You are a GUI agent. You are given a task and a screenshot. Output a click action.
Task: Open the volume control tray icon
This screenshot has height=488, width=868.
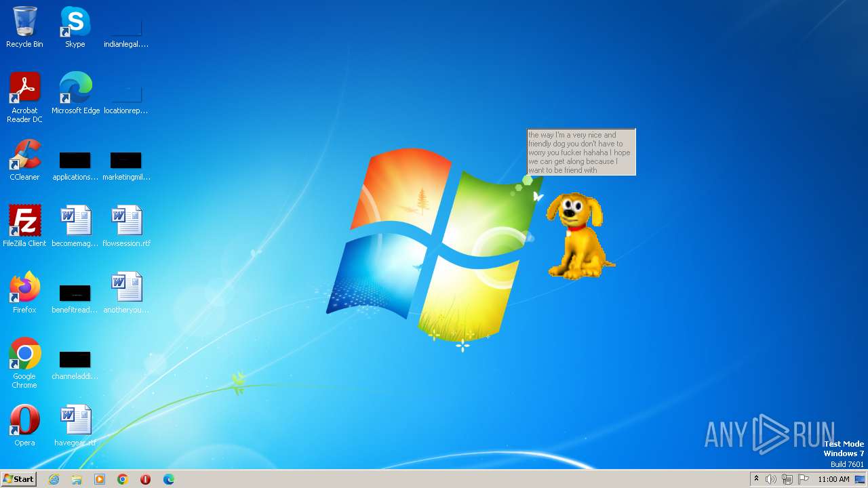[771, 479]
